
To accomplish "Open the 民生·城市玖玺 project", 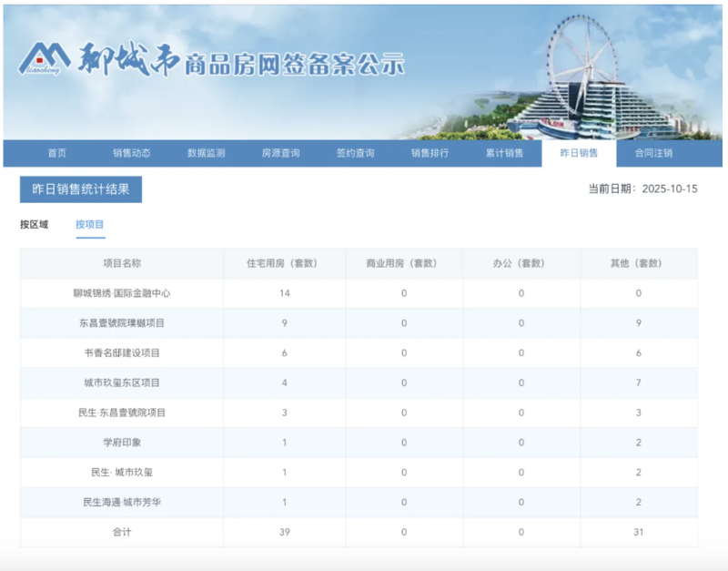I will coord(122,472).
